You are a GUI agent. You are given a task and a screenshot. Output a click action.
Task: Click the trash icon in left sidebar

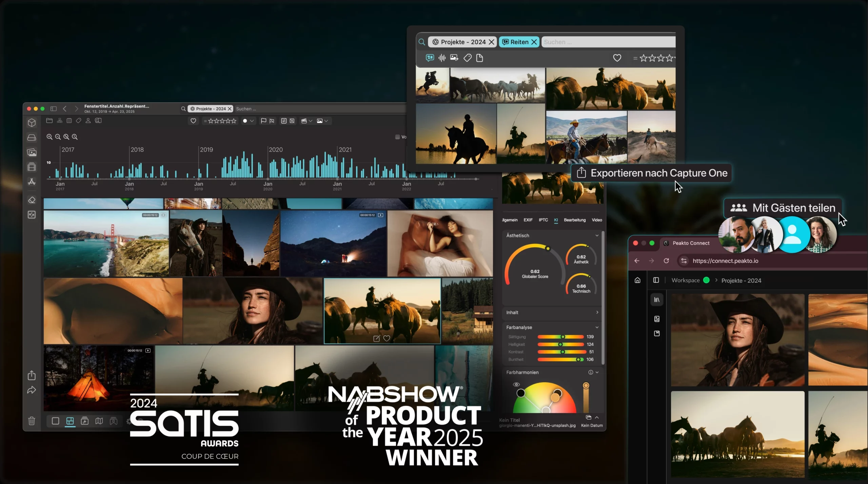[x=32, y=421]
